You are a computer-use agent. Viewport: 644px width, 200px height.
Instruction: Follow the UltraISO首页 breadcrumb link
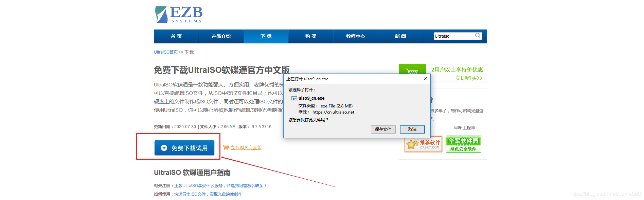tap(166, 52)
